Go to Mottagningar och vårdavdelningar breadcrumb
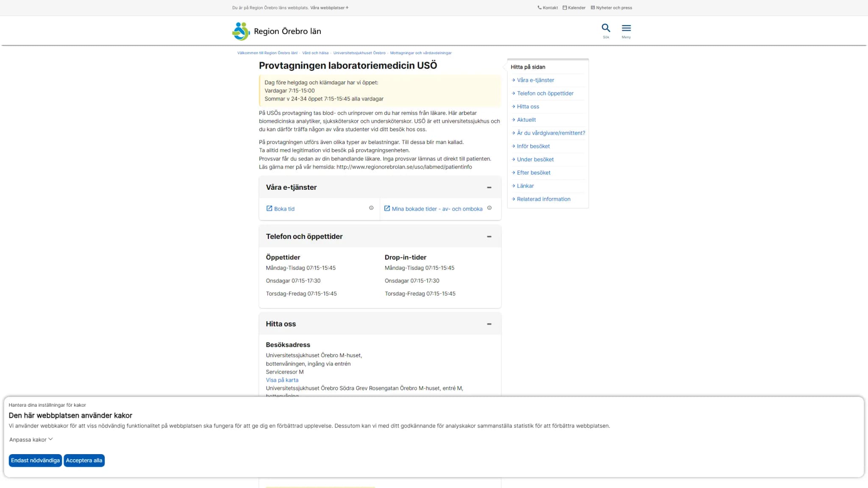 click(x=421, y=53)
